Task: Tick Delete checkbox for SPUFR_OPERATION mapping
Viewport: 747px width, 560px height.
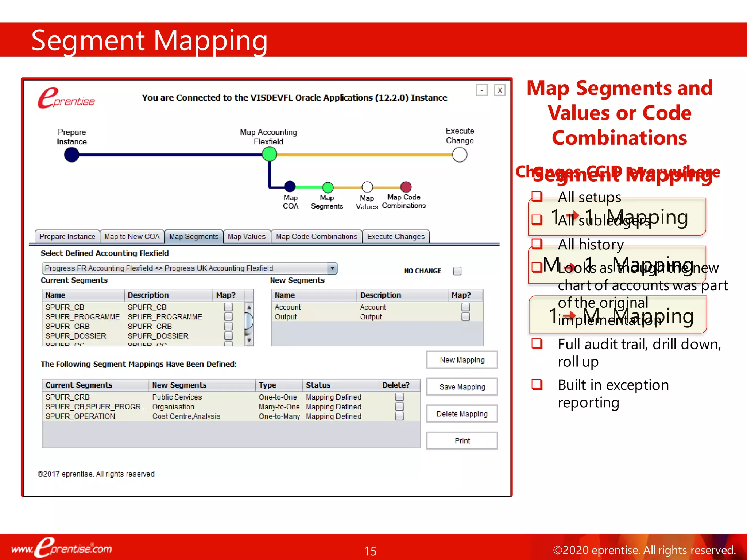Action: point(399,416)
